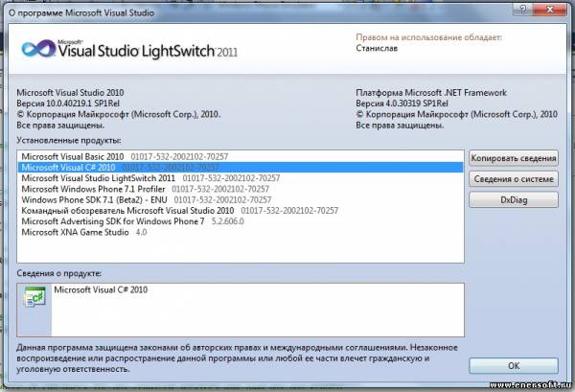Viewport: 575px width, 392px height.
Task: Select Microsoft Visual C# 2010 row
Action: [x=241, y=167]
